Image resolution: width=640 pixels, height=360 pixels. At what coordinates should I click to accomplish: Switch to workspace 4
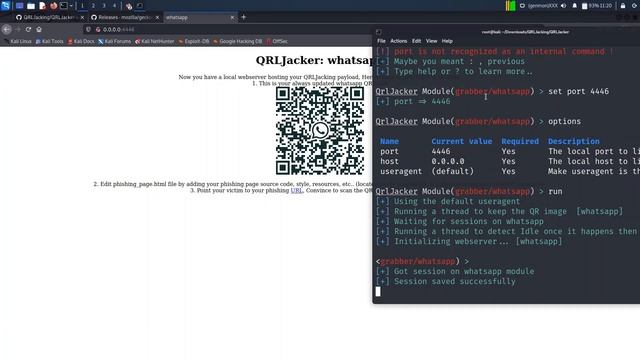click(114, 6)
